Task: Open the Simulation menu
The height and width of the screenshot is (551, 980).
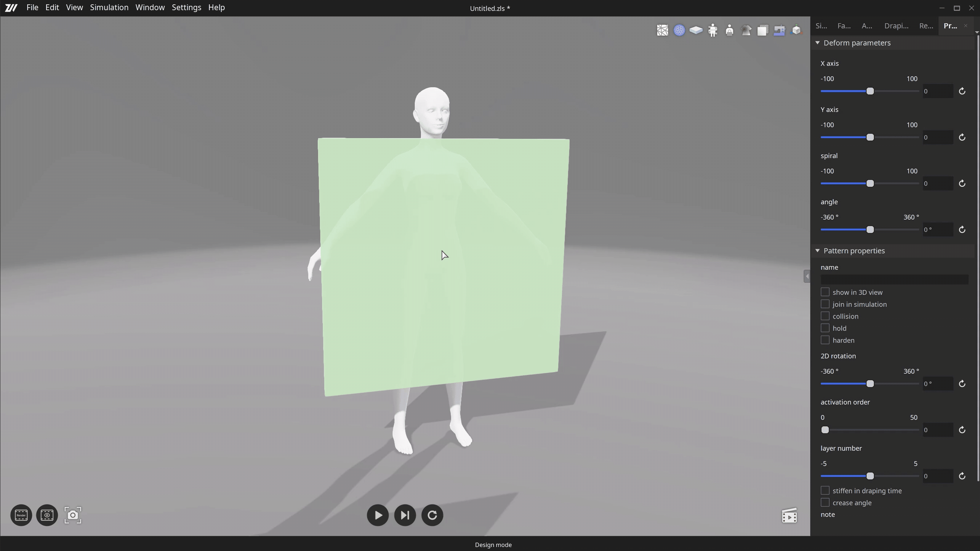Action: coord(109,8)
